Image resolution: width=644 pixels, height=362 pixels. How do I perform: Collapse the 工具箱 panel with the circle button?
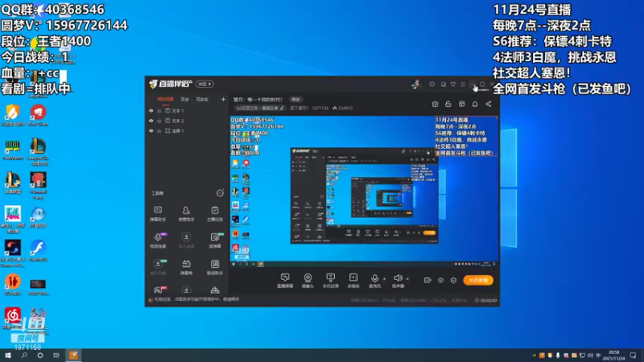(220, 193)
